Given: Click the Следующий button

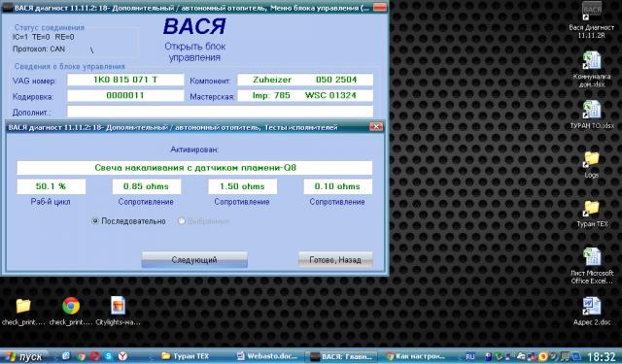Looking at the screenshot, I should (x=194, y=260).
